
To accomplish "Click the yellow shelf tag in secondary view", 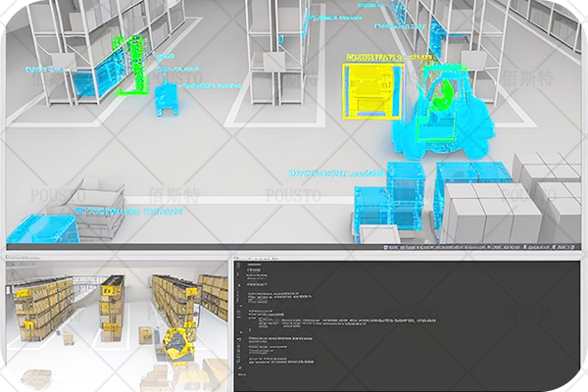I will [x=114, y=285].
